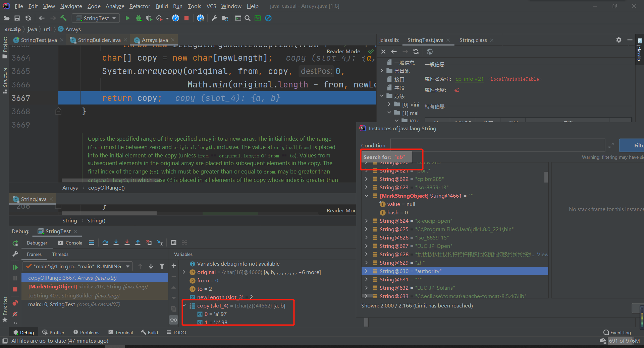Switch to the StringTest.java editor tab
This screenshot has width=644, height=348.
(39, 40)
